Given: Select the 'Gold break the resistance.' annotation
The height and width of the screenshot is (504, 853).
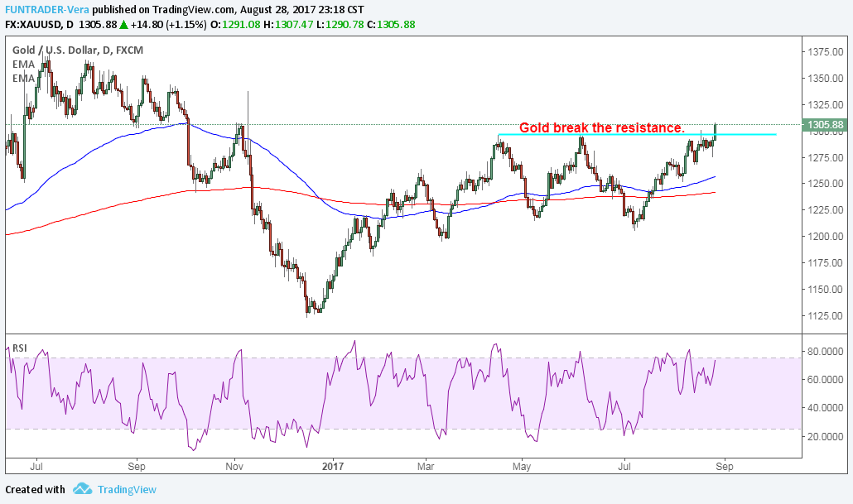Looking at the screenshot, I should click(602, 127).
